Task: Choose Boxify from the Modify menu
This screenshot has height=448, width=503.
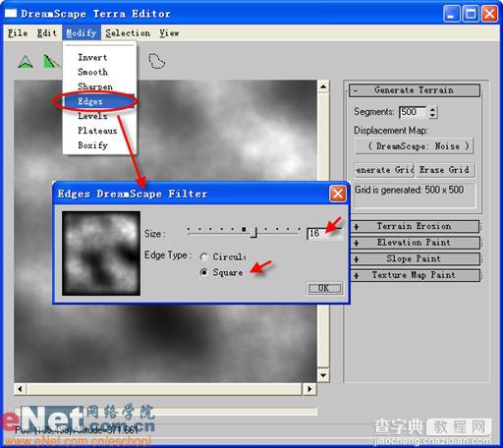Action: click(99, 145)
